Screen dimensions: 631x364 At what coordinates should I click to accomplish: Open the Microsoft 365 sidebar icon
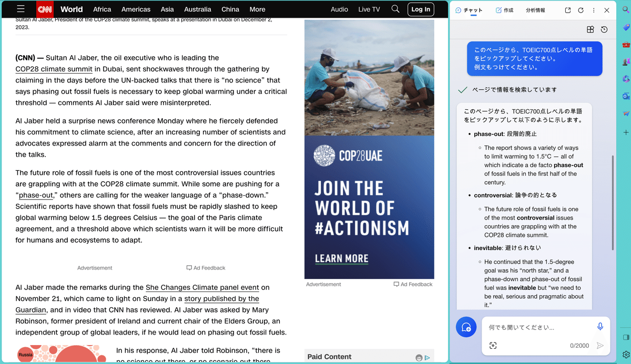(626, 79)
